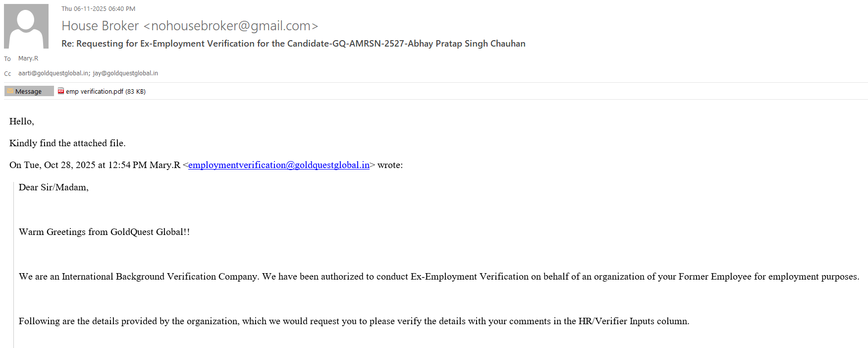Click the Thu 06-11-2025 received timestamp
Viewport: 868px width, 348px height.
[x=98, y=9]
